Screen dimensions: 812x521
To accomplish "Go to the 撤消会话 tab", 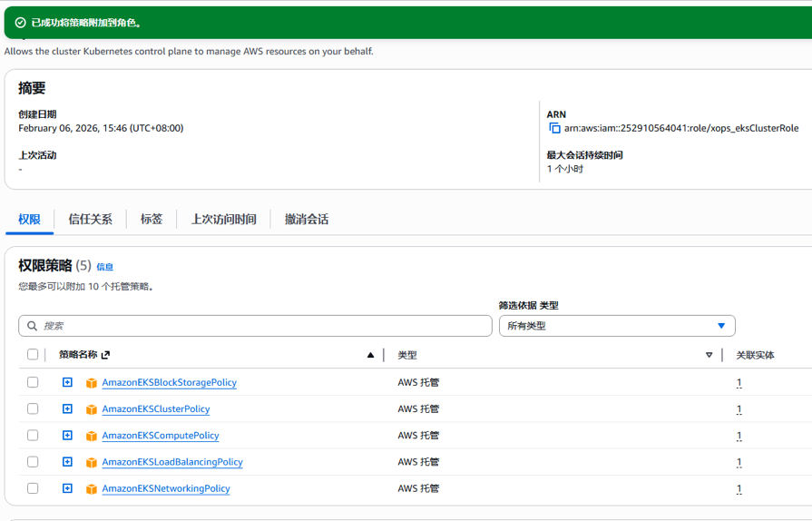I will point(307,220).
